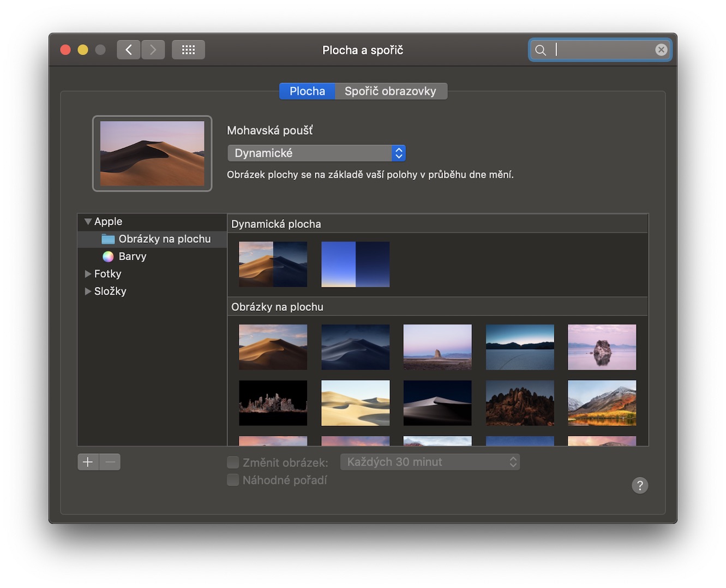Open help with question mark button
The width and height of the screenshot is (726, 588).
point(640,485)
